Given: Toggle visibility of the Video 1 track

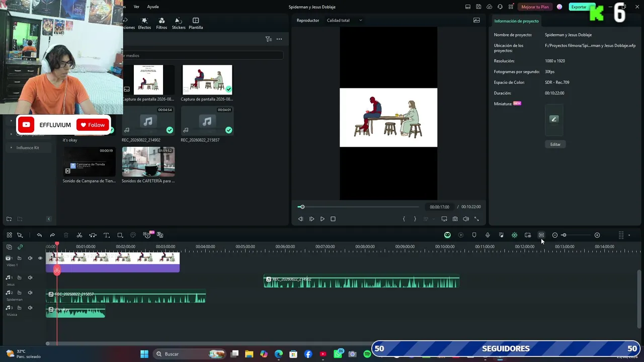Looking at the screenshot, I should 40,258.
